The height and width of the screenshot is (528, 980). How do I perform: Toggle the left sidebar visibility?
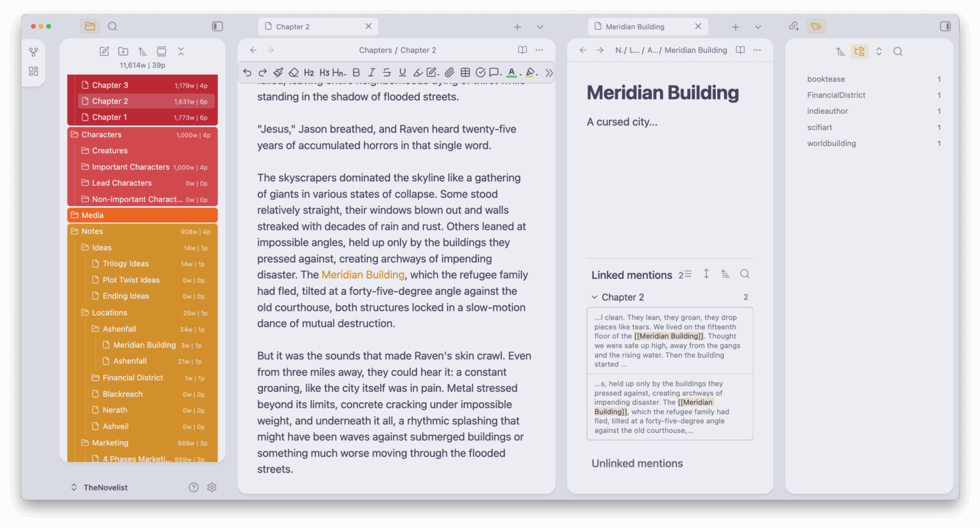pos(217,26)
